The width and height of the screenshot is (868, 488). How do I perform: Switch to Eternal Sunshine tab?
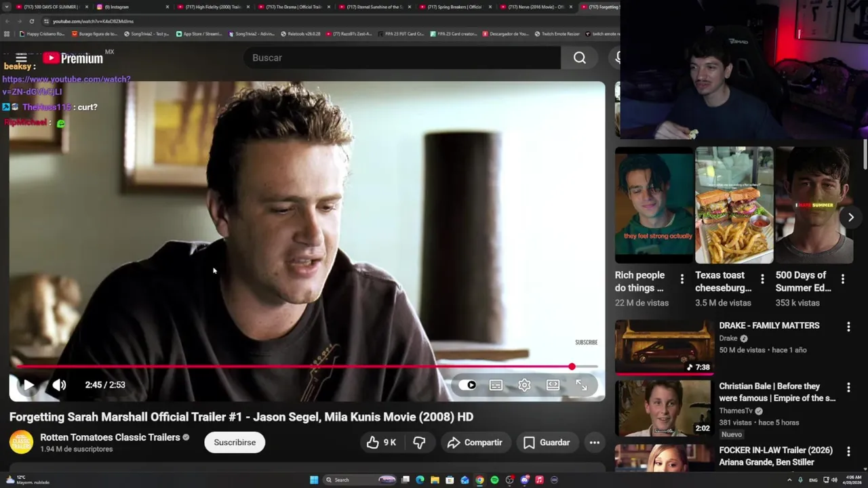coord(375,7)
